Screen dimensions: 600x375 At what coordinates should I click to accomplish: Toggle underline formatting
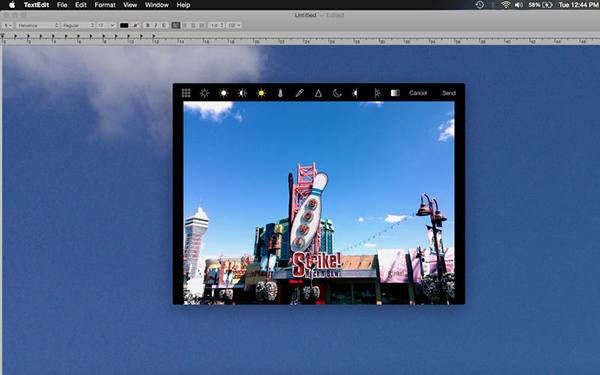coord(164,25)
